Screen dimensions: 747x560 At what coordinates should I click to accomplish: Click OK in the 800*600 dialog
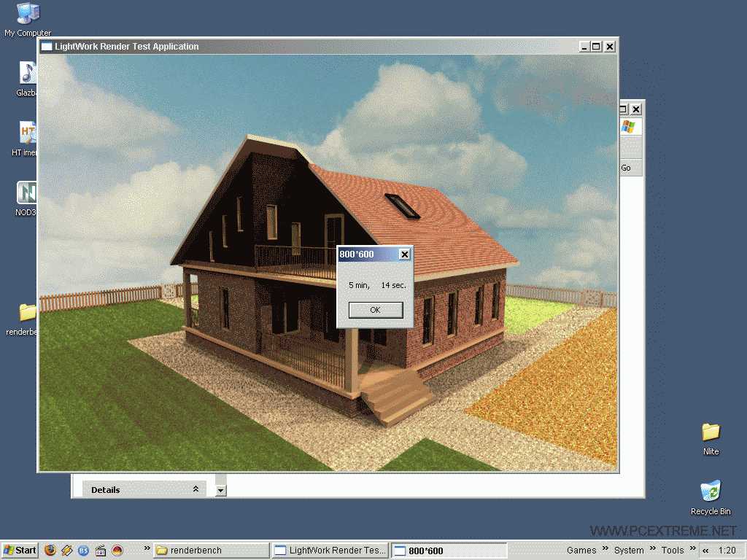376,310
